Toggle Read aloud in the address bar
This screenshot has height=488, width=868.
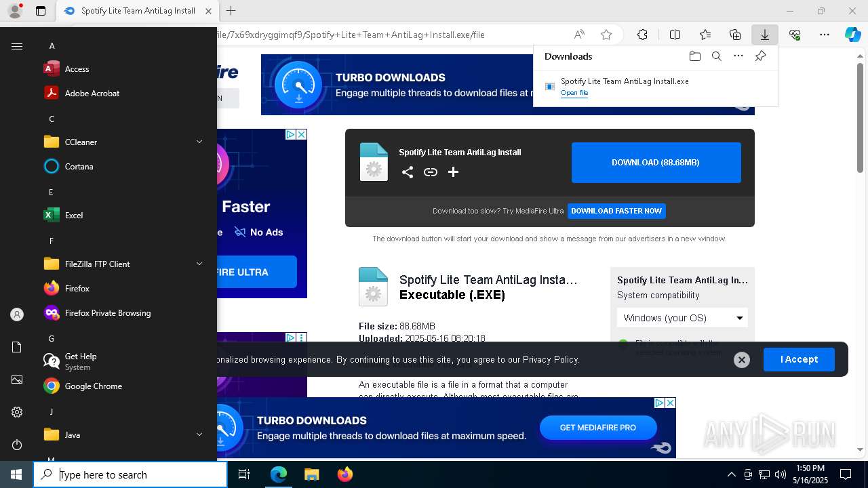(579, 35)
